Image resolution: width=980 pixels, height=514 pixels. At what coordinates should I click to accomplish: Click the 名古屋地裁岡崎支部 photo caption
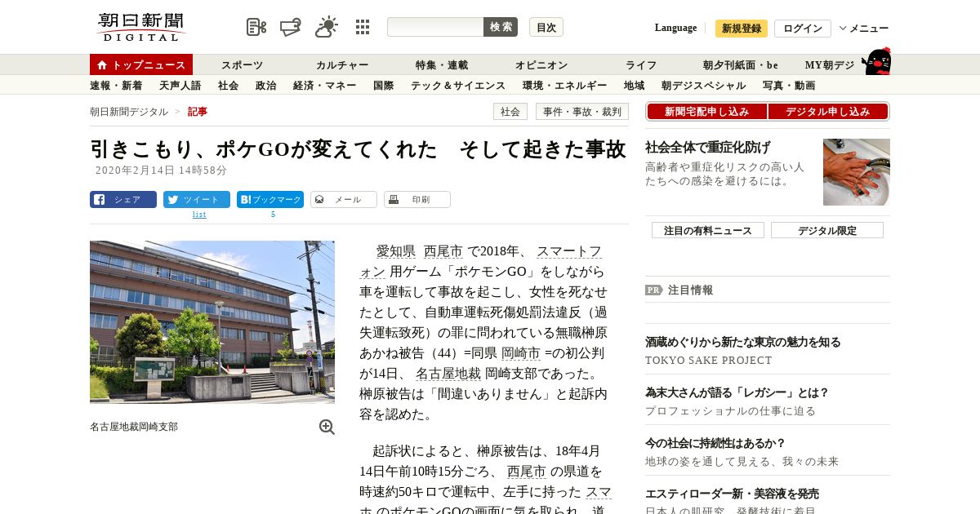[x=134, y=427]
